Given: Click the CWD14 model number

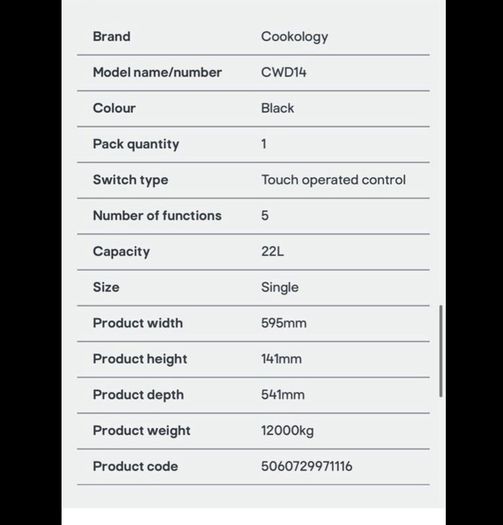Looking at the screenshot, I should tap(283, 72).
